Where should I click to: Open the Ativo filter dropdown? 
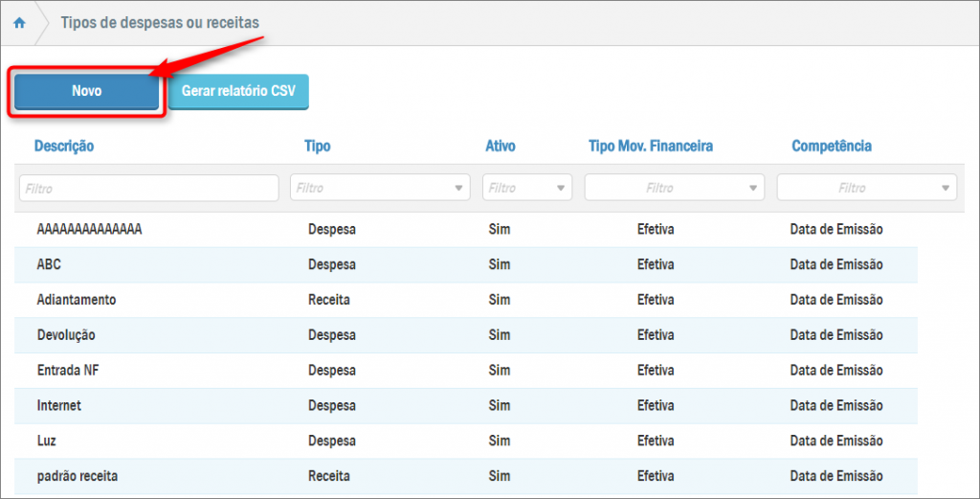point(527,188)
